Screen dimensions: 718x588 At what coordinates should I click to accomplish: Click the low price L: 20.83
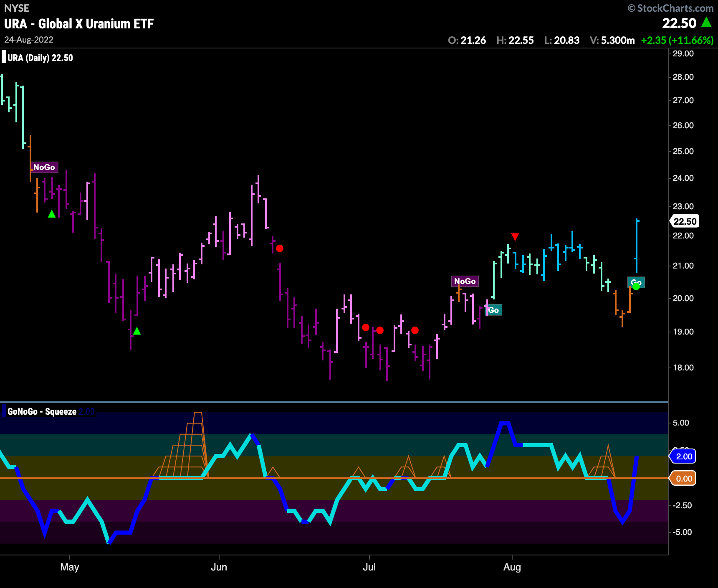pos(562,40)
